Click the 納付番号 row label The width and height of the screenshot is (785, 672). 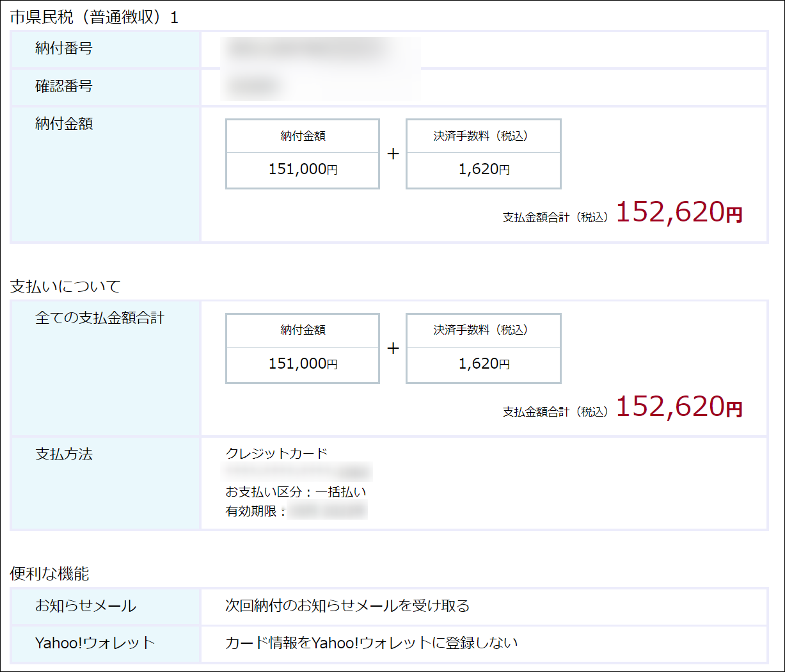(x=64, y=49)
